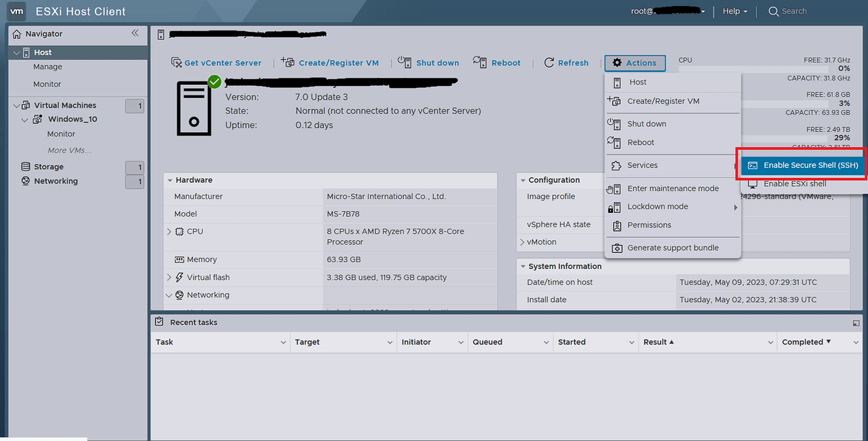Collapse the Navigator panel with double chevron
The image size is (868, 441).
click(135, 33)
